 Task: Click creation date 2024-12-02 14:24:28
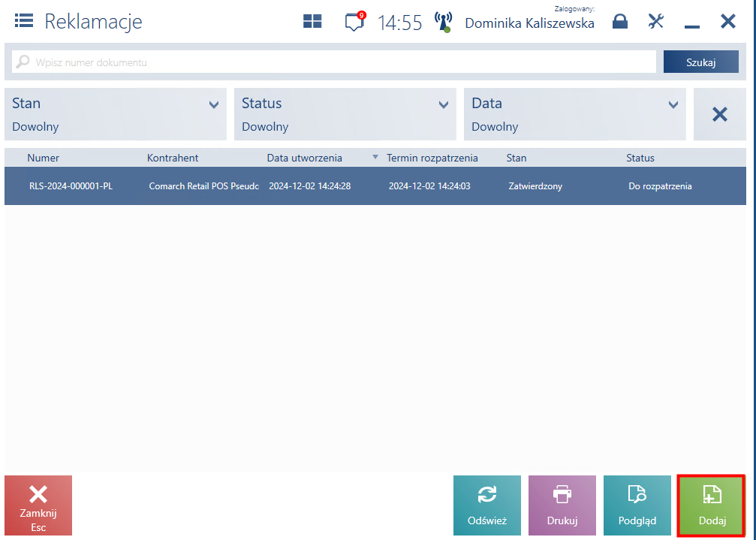tap(309, 186)
